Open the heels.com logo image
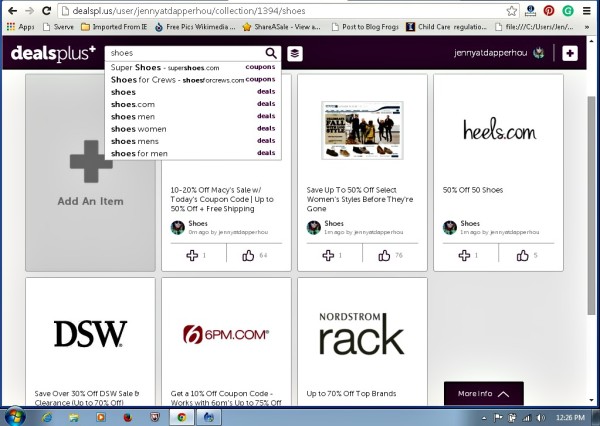The width and height of the screenshot is (600, 426). tap(499, 130)
